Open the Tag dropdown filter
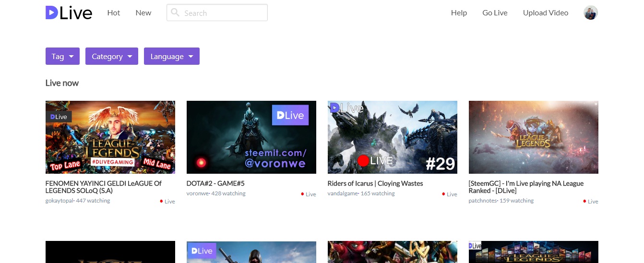The height and width of the screenshot is (263, 644). point(62,56)
